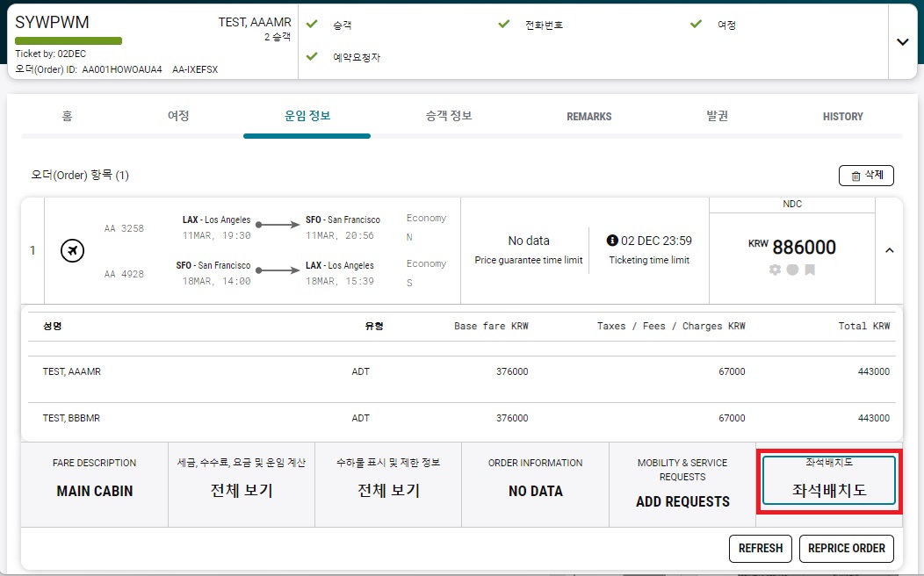924x576 pixels.
Task: Click the bookmark icon under the KRW 886000 price
Action: click(811, 270)
